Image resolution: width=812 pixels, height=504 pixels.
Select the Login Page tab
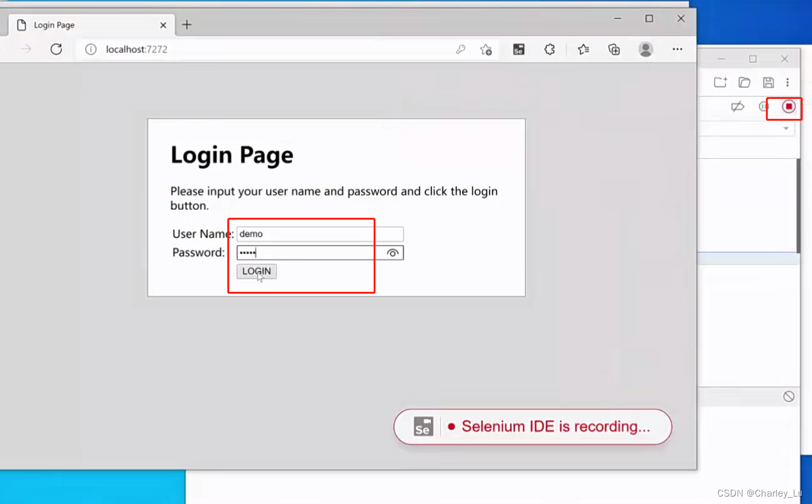point(91,25)
